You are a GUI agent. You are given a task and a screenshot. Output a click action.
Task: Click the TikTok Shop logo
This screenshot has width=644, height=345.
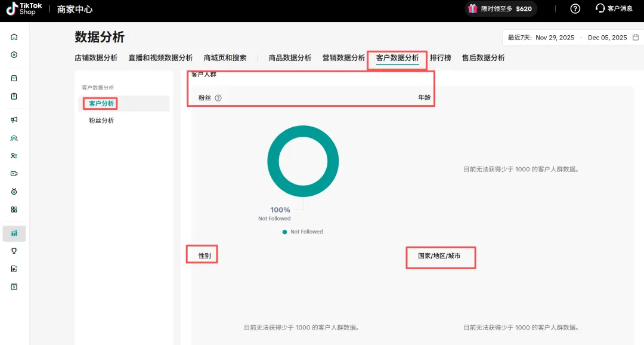(x=24, y=9)
